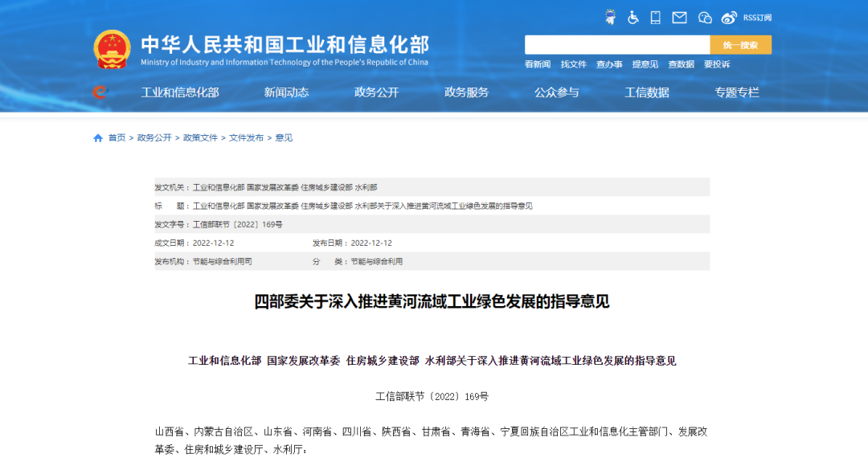Click the 发文字号 row in the metadata table
This screenshot has height=466, width=868.
[432, 224]
